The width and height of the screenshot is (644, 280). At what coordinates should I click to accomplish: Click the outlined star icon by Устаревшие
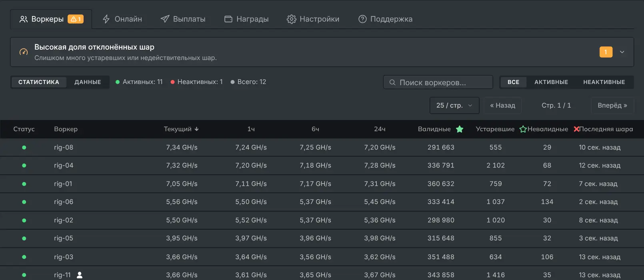pyautogui.click(x=523, y=129)
